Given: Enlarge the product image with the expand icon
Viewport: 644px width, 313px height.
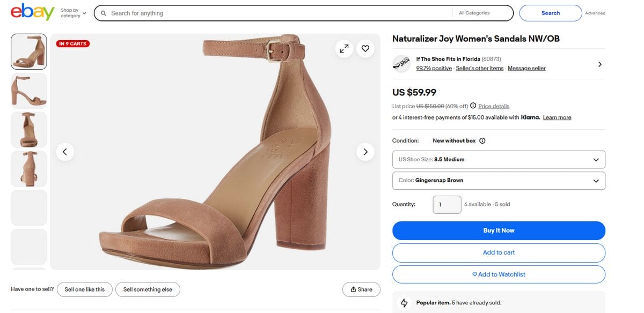Looking at the screenshot, I should pyautogui.click(x=344, y=48).
